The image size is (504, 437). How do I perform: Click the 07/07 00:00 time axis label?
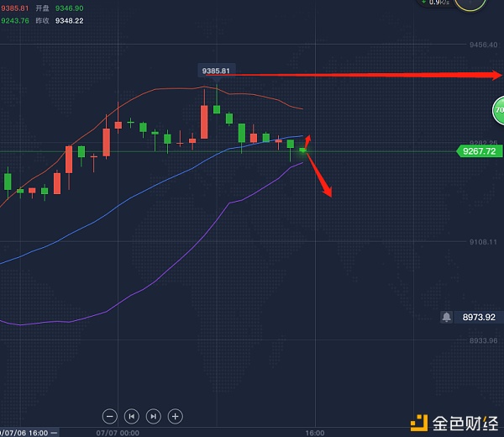tap(118, 433)
